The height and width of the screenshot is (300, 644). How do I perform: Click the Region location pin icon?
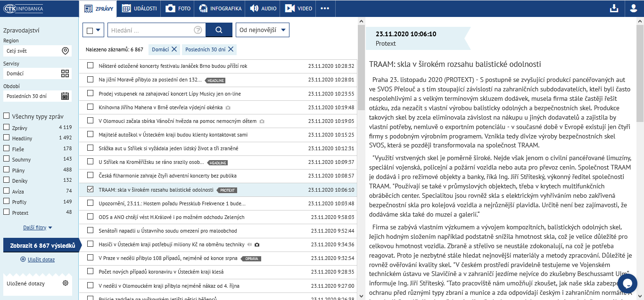[65, 51]
